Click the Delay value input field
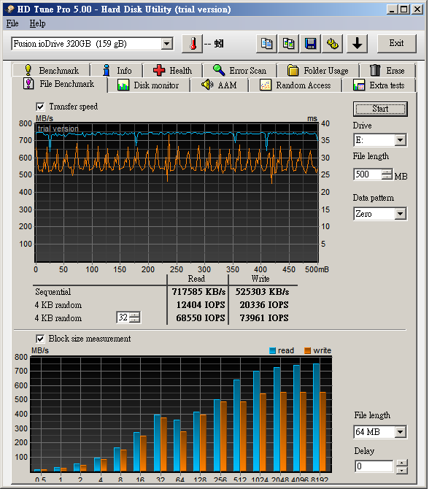448x489 pixels. 374,466
